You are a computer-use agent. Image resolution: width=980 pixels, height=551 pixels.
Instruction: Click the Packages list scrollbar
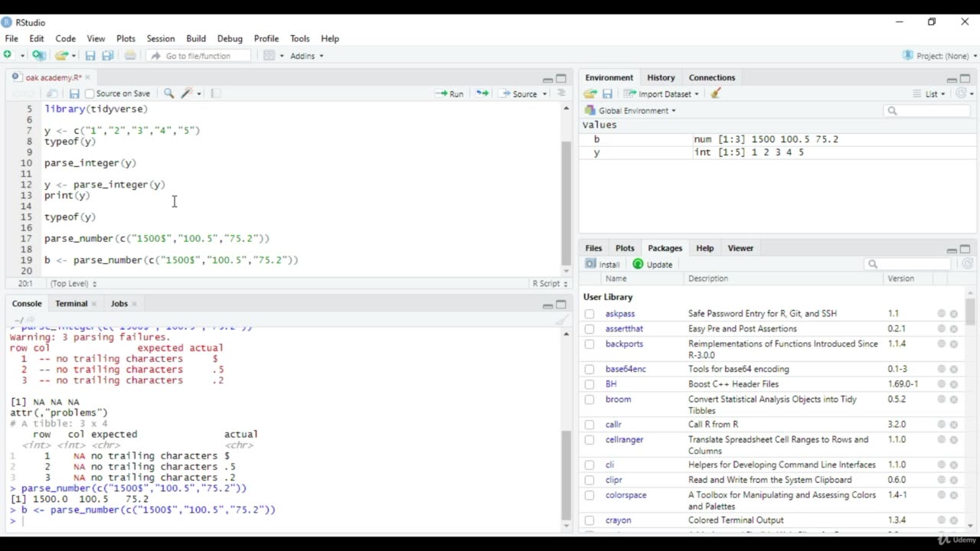click(x=970, y=311)
